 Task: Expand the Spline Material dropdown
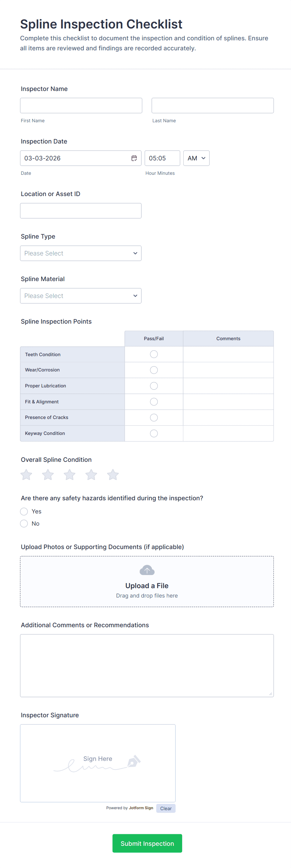[81, 295]
